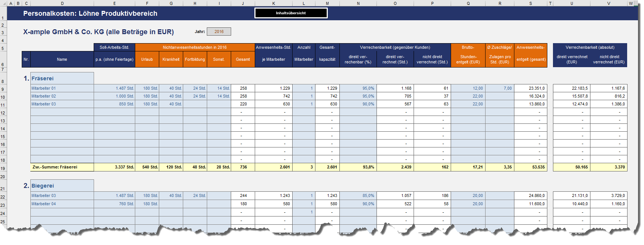Image resolution: width=644 pixels, height=245 pixels.
Task: Select nicht direkt verrechnet value 816,2
Action: 609,96
